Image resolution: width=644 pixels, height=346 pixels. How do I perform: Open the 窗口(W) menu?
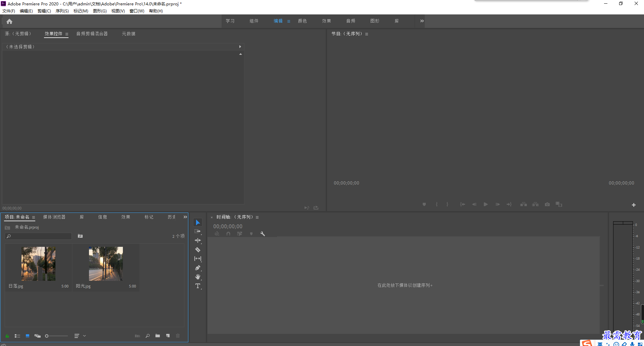(137, 11)
